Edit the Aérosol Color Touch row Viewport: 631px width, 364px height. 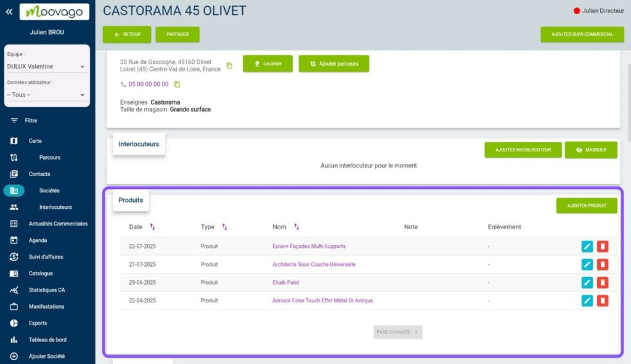[x=587, y=301]
